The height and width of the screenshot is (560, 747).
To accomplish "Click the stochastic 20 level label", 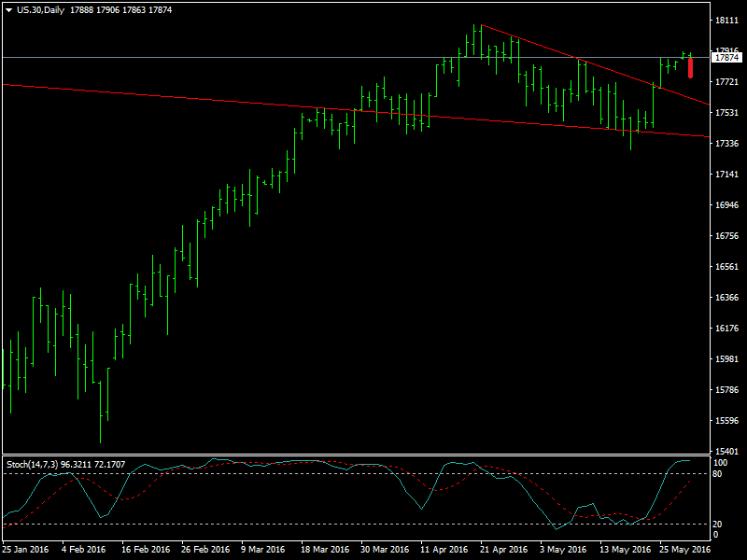I will 717,524.
